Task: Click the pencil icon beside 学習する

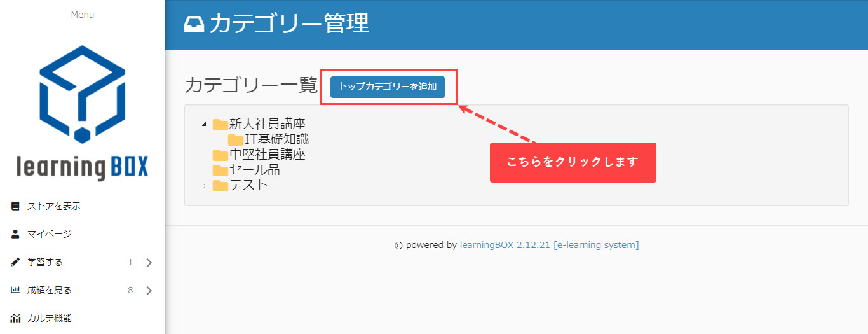Action: click(x=16, y=262)
